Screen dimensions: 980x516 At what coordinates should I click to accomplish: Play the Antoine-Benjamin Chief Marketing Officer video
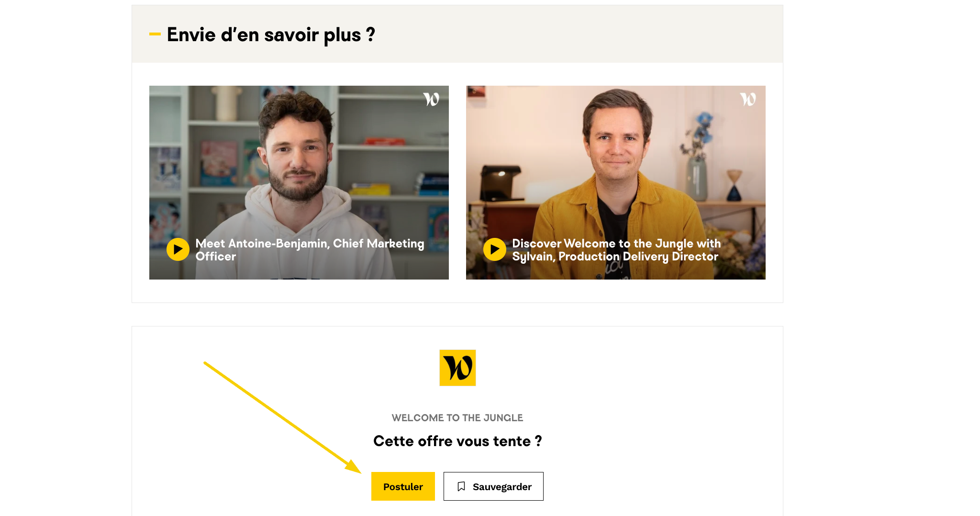click(x=178, y=249)
